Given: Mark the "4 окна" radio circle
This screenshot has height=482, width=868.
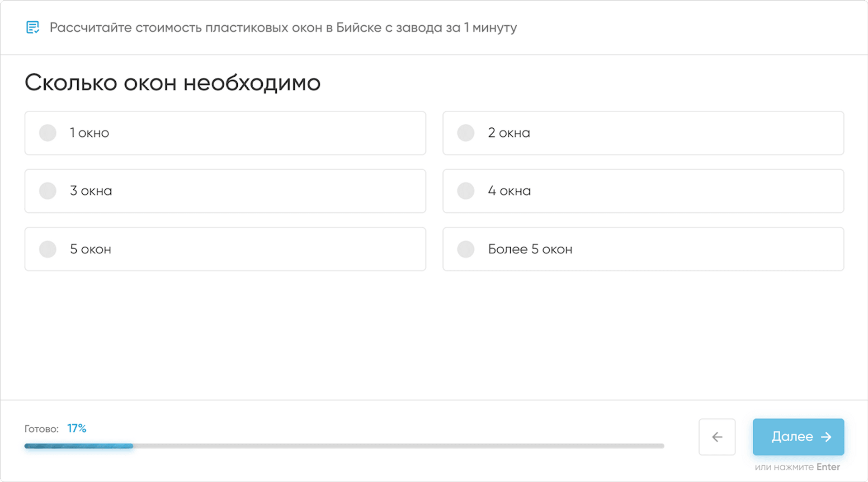Looking at the screenshot, I should (466, 191).
